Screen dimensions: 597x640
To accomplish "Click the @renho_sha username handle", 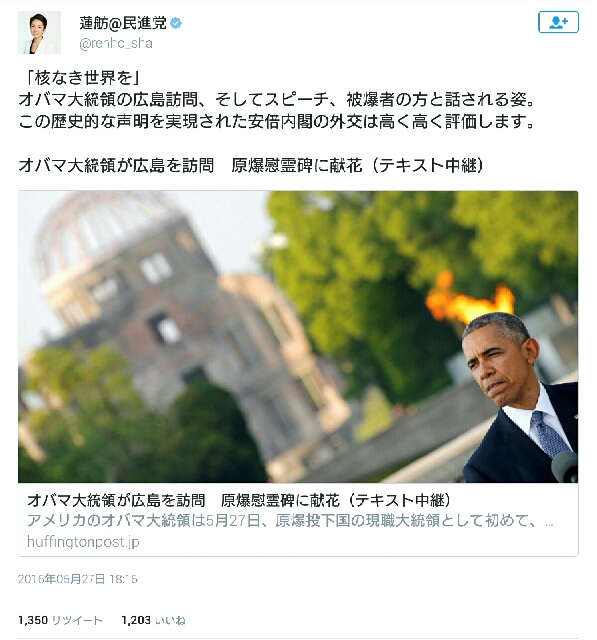I will pyautogui.click(x=116, y=43).
